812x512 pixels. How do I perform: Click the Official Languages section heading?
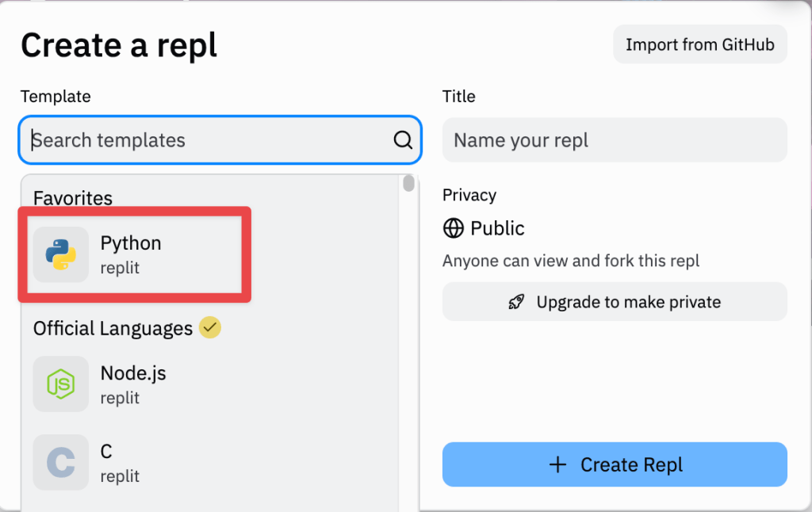pyautogui.click(x=113, y=328)
